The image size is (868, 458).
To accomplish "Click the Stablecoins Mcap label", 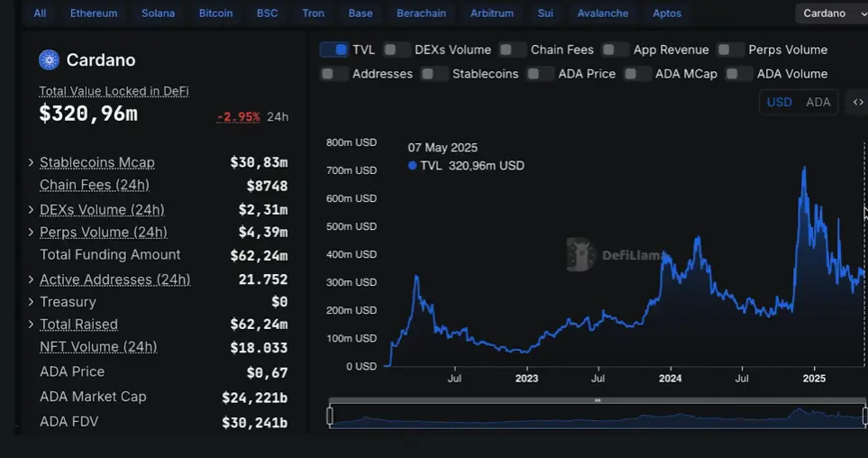I will point(97,162).
